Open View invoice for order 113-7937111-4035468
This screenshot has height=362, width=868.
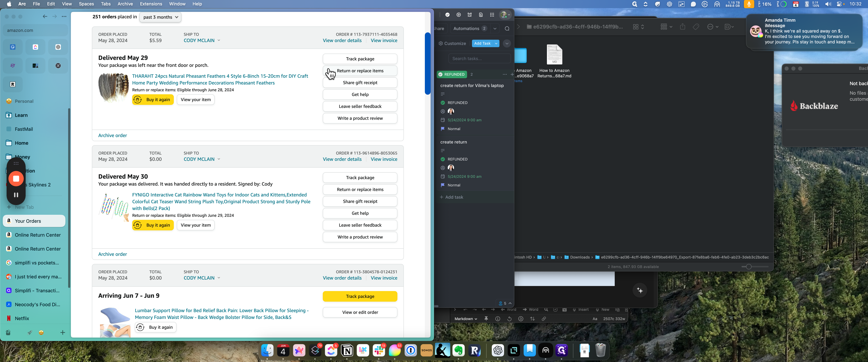[x=384, y=40]
